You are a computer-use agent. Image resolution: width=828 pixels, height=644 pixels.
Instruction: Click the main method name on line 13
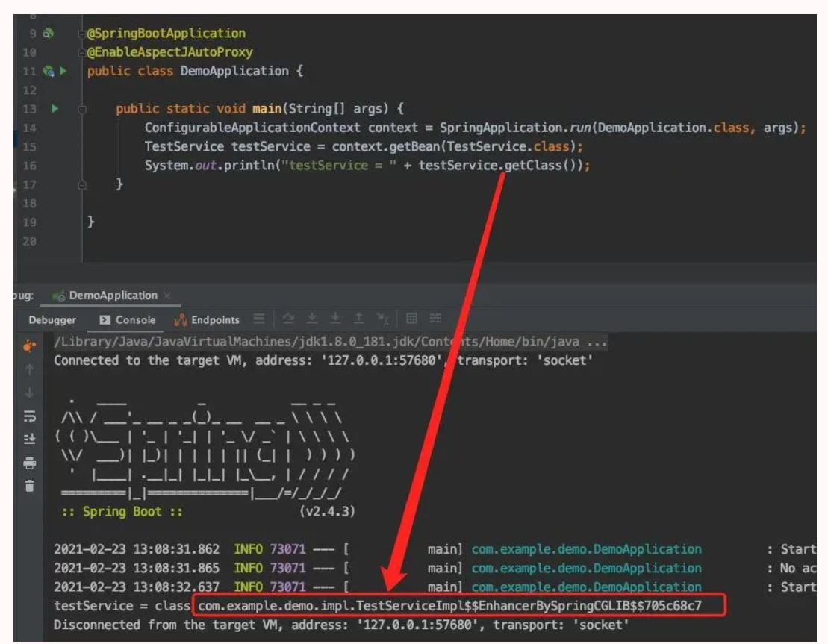coord(267,109)
